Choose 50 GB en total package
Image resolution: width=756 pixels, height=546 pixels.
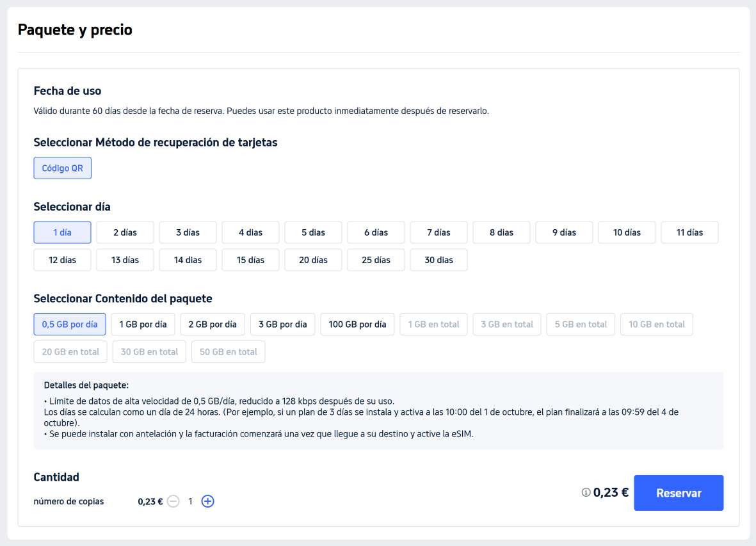click(228, 351)
